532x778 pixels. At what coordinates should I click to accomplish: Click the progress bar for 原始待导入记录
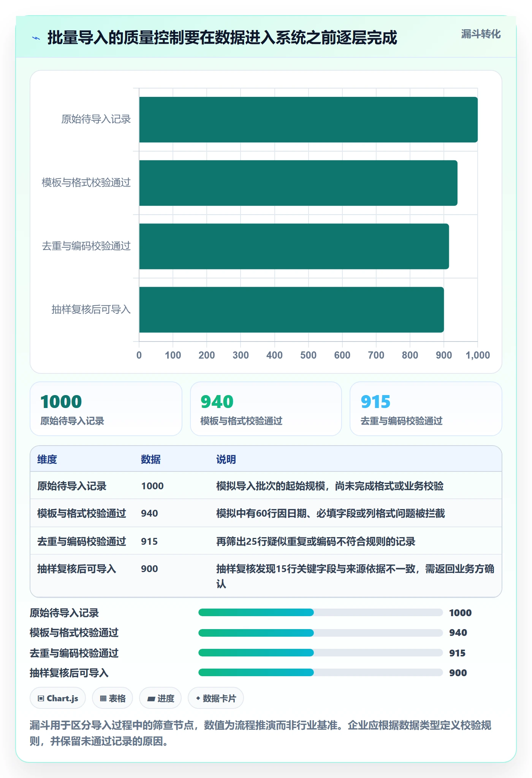[320, 612]
